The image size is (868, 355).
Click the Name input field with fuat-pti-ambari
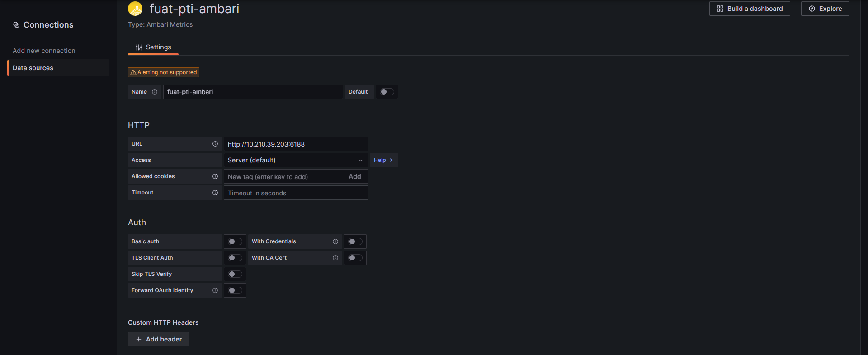[x=253, y=92]
